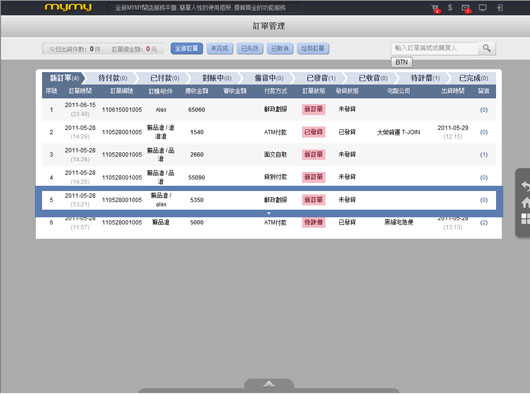Open messages (1) link for 2660 order
Viewport: 530px width, 394px height.
click(484, 154)
